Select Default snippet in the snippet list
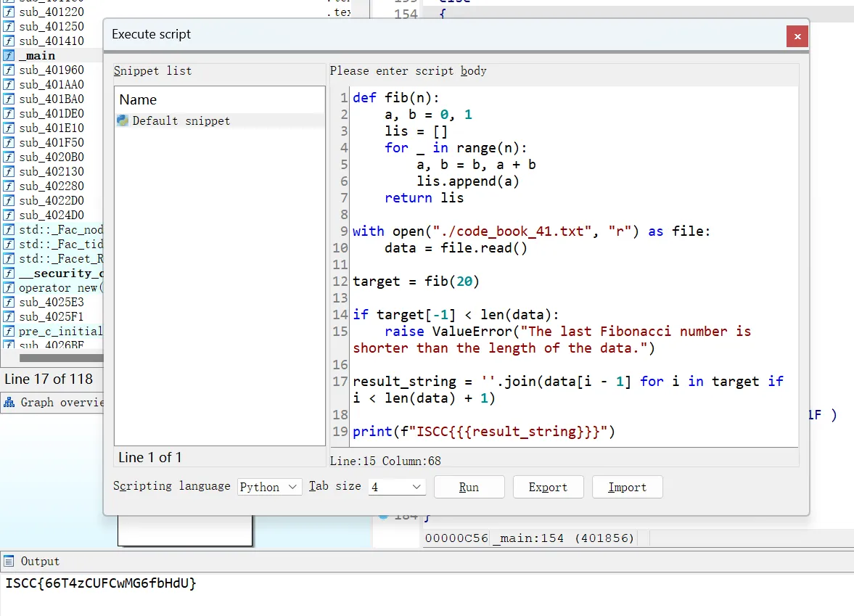This screenshot has height=616, width=854. (x=181, y=121)
